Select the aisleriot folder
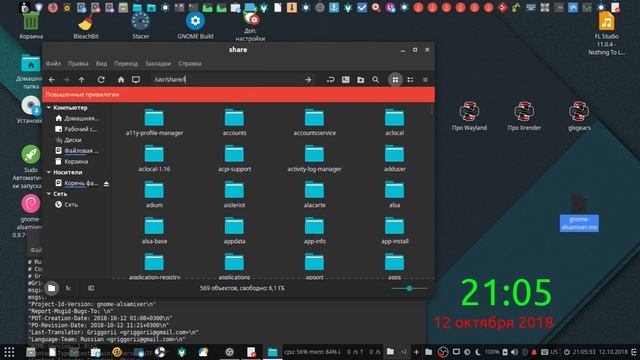The width and height of the screenshot is (640, 360). (x=234, y=195)
